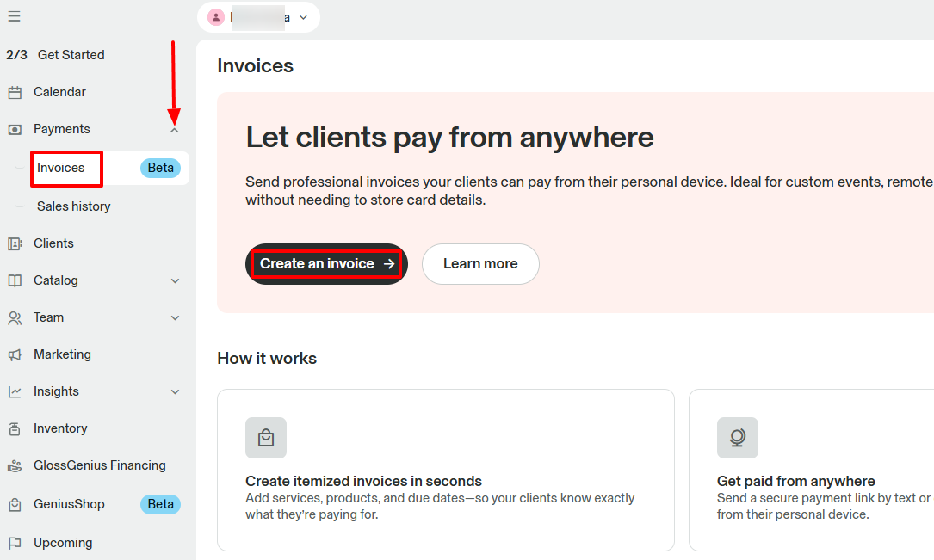Switch to the Sales history tab
934x560 pixels.
tap(72, 206)
